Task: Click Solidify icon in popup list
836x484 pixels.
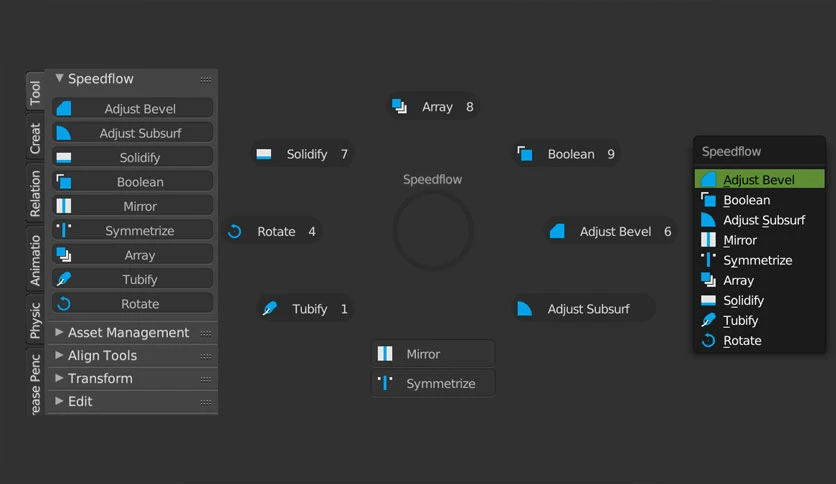Action: coord(708,300)
